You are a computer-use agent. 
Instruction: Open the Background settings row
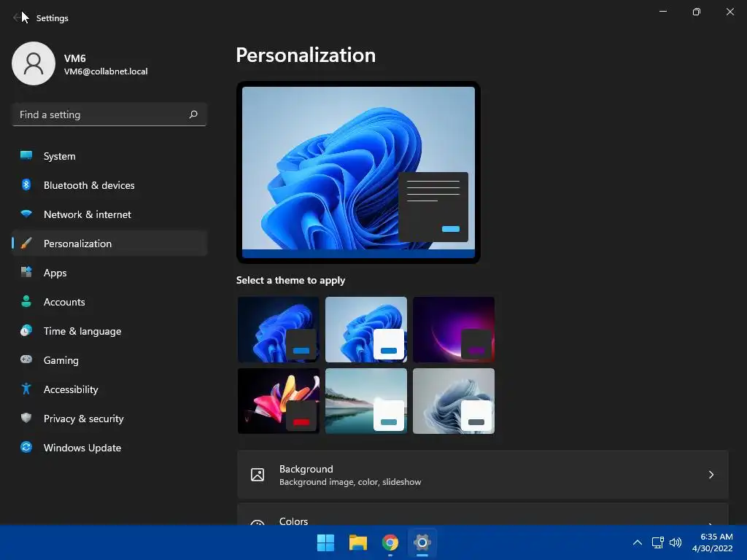coord(483,475)
